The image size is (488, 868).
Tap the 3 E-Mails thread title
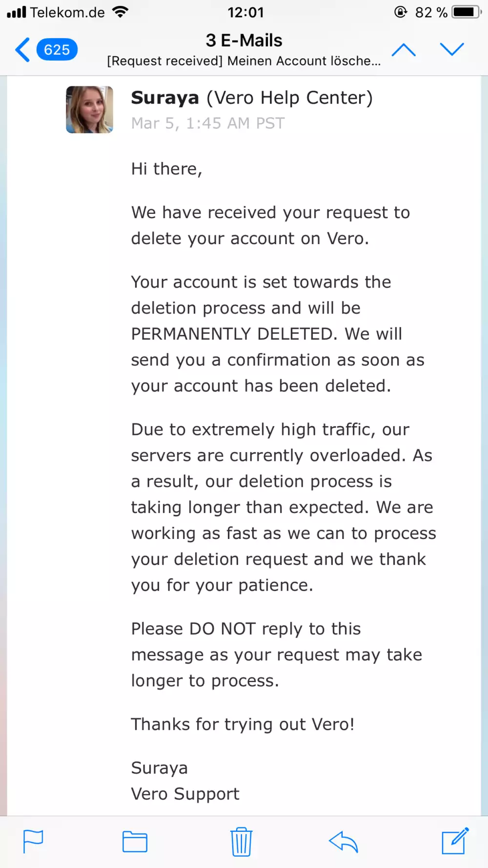point(244,41)
